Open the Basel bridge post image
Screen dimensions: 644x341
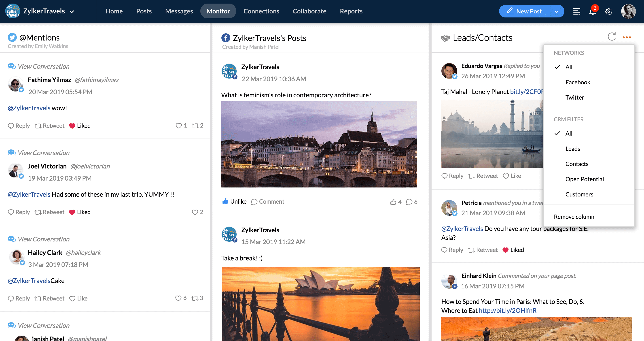pos(319,144)
